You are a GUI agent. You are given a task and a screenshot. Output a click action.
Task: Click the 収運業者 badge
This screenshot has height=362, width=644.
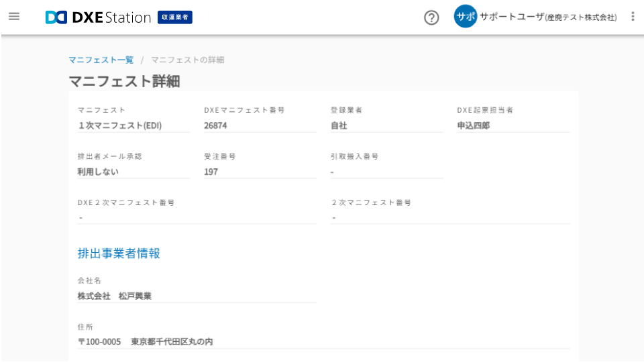(175, 17)
